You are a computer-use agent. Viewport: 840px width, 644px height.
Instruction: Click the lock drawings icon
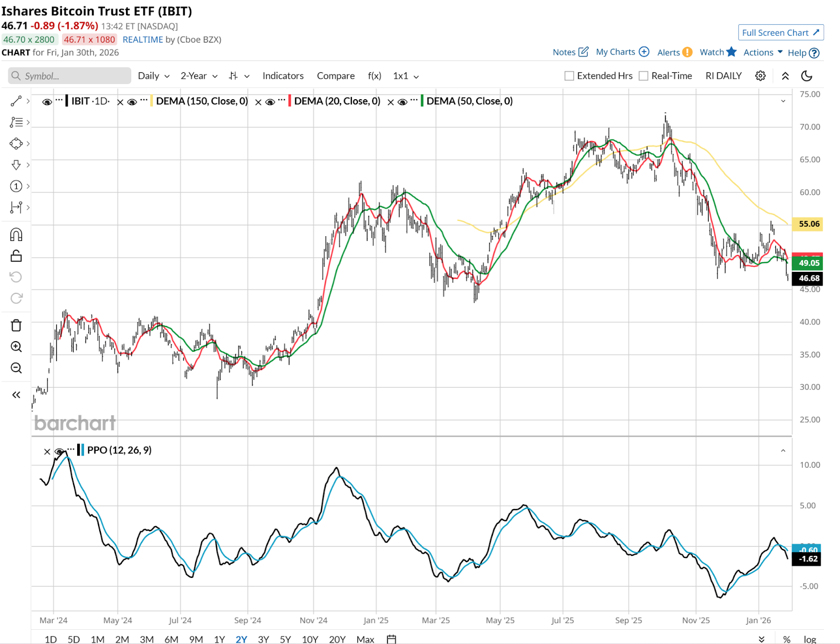(16, 256)
